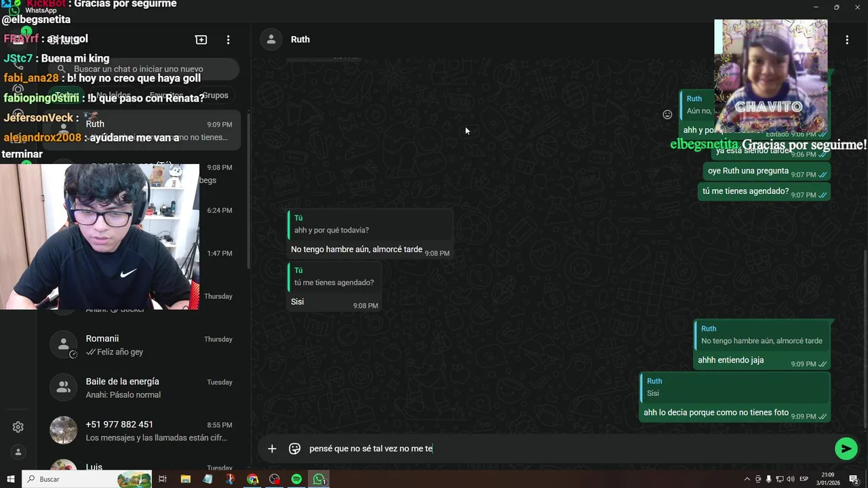Screen dimensions: 868x488
Task: Click the sent 'tú me tienes agendado?' bubble
Action: tap(764, 191)
